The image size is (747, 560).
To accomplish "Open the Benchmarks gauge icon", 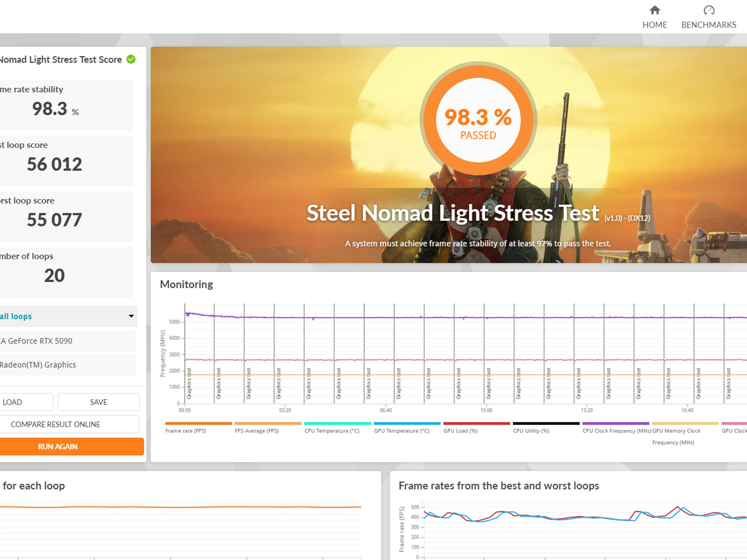I will point(709,10).
